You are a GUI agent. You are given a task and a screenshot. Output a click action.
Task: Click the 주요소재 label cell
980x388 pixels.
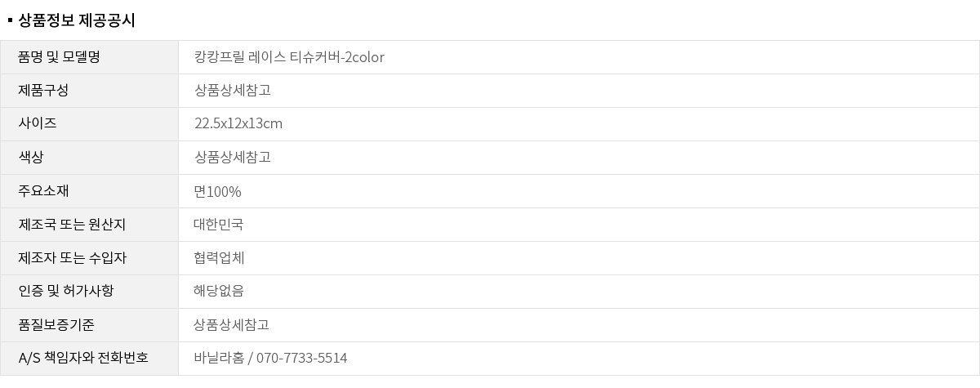pyautogui.click(x=43, y=190)
